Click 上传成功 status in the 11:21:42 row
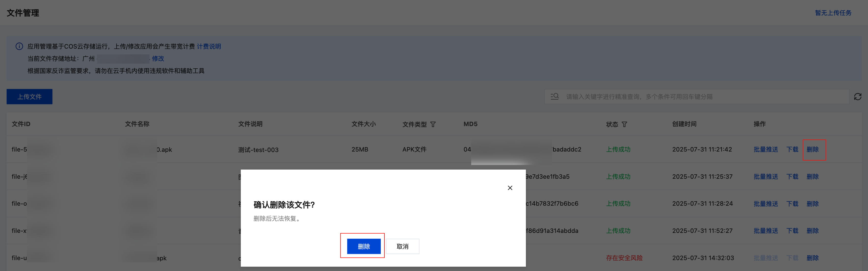 click(618, 149)
